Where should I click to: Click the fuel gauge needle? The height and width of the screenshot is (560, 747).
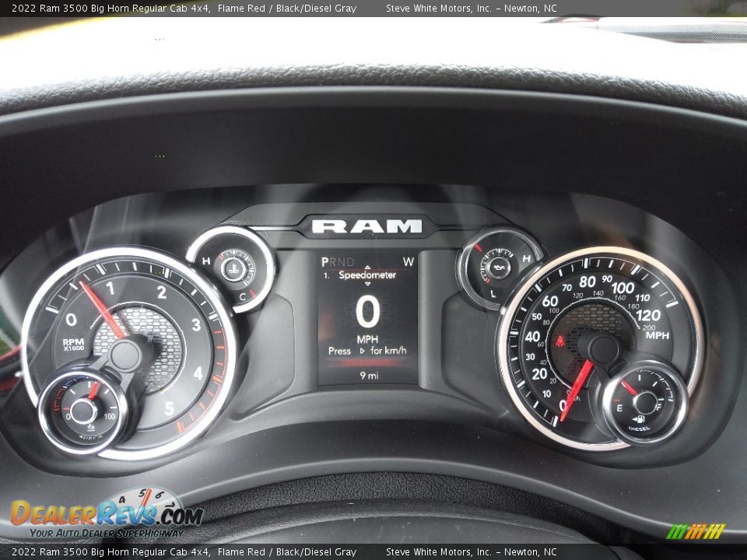pos(629,389)
